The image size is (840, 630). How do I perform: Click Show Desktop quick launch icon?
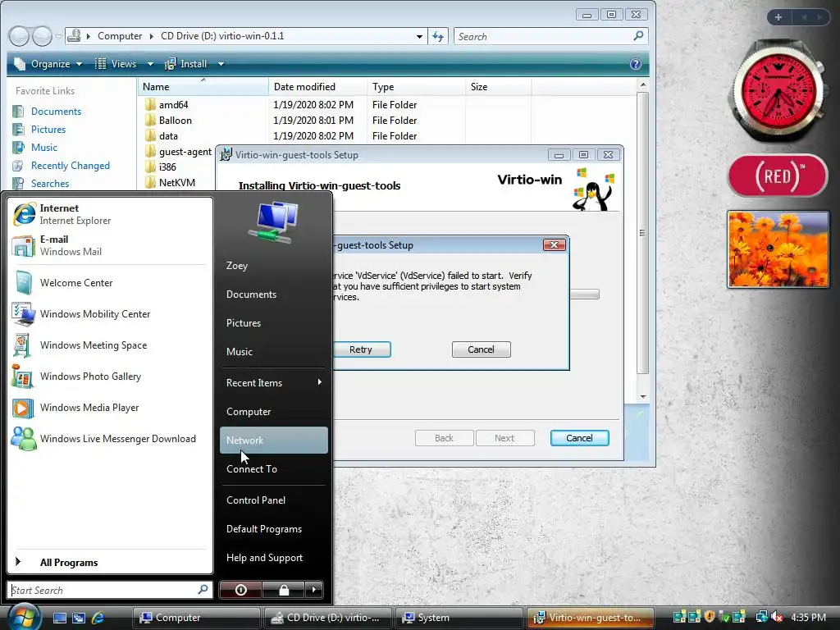pyautogui.click(x=59, y=618)
